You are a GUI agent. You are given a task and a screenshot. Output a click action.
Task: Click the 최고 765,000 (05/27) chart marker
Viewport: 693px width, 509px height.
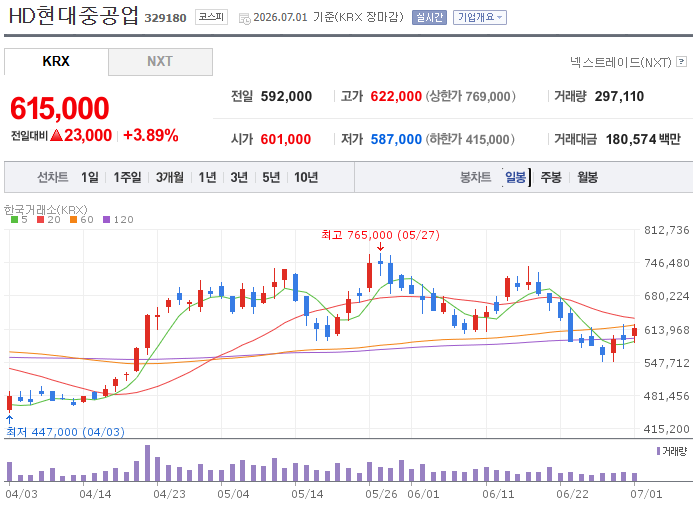click(380, 235)
